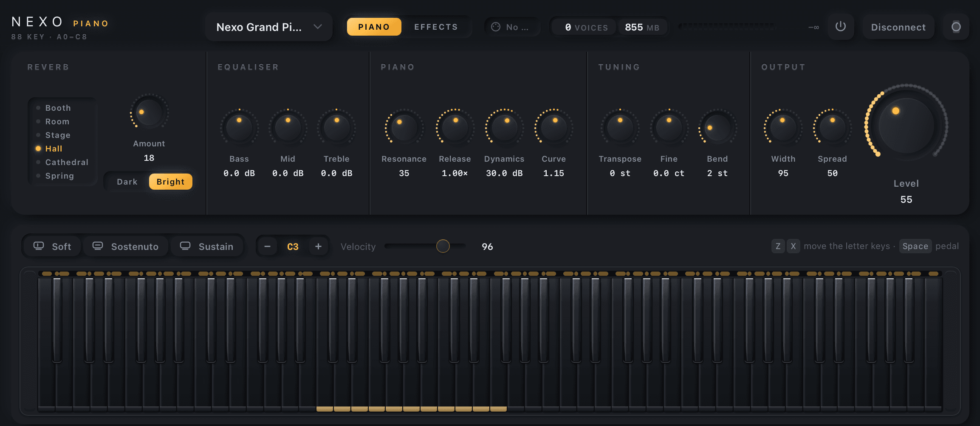Switch reverb tone to Dark
Image resolution: width=980 pixels, height=426 pixels.
(127, 182)
